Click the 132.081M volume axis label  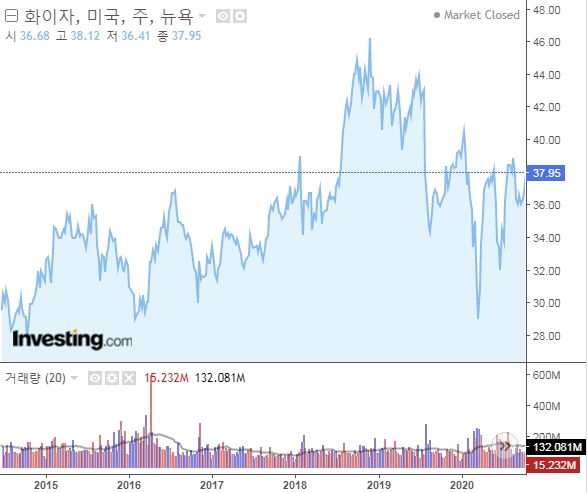coord(556,447)
